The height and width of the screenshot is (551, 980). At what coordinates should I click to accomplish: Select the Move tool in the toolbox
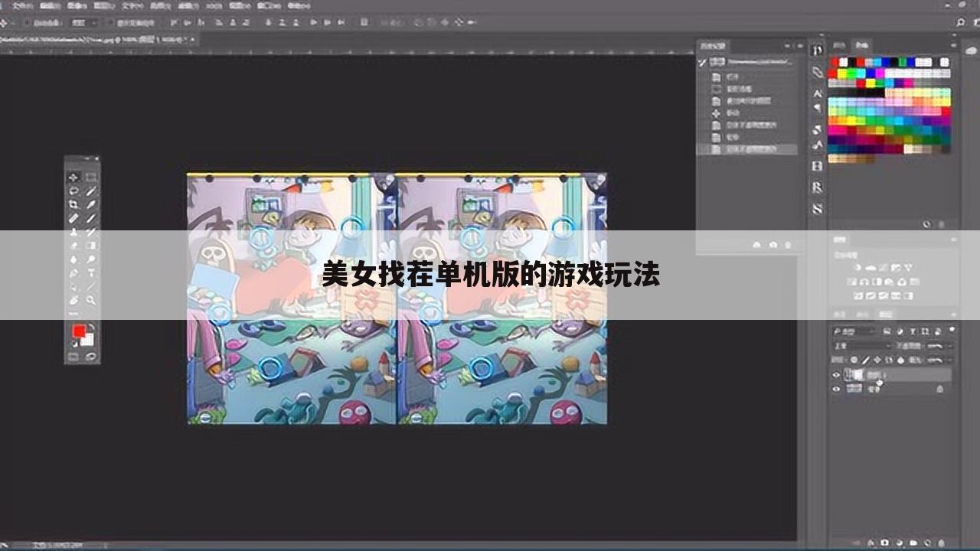(x=73, y=177)
